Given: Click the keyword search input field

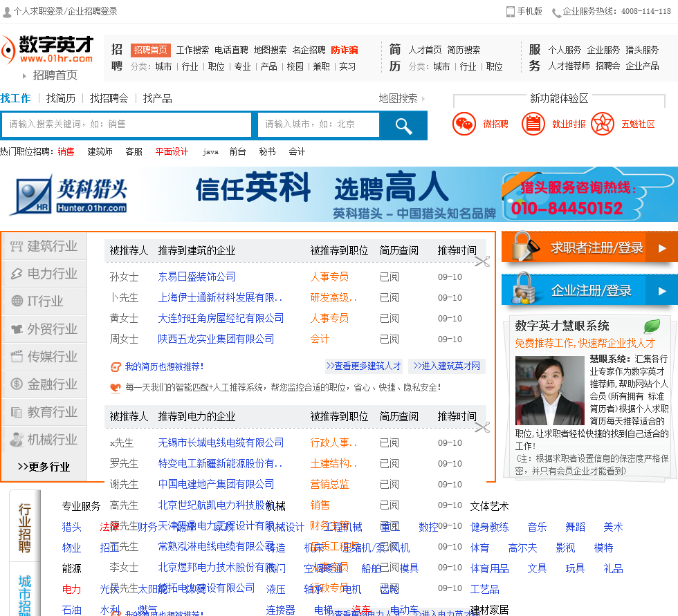Looking at the screenshot, I should [x=126, y=124].
